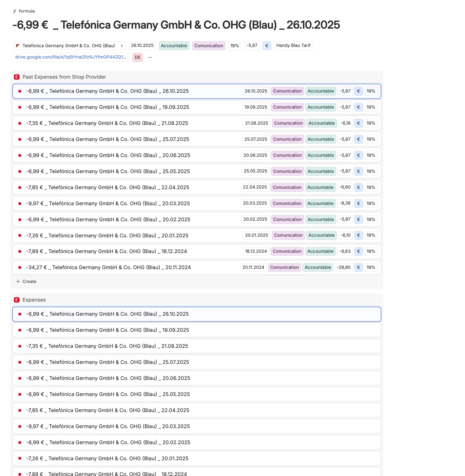Click red bullet of 25.05.2025 row in Past Expenses
The width and height of the screenshot is (465, 476).
(x=20, y=172)
